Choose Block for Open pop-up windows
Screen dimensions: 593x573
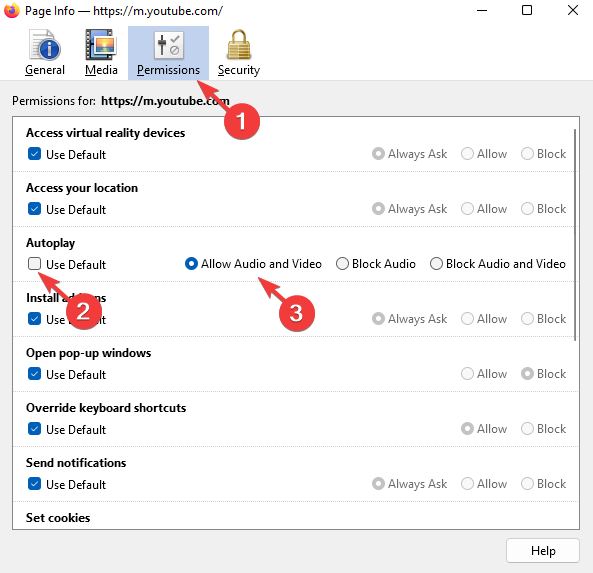(528, 374)
